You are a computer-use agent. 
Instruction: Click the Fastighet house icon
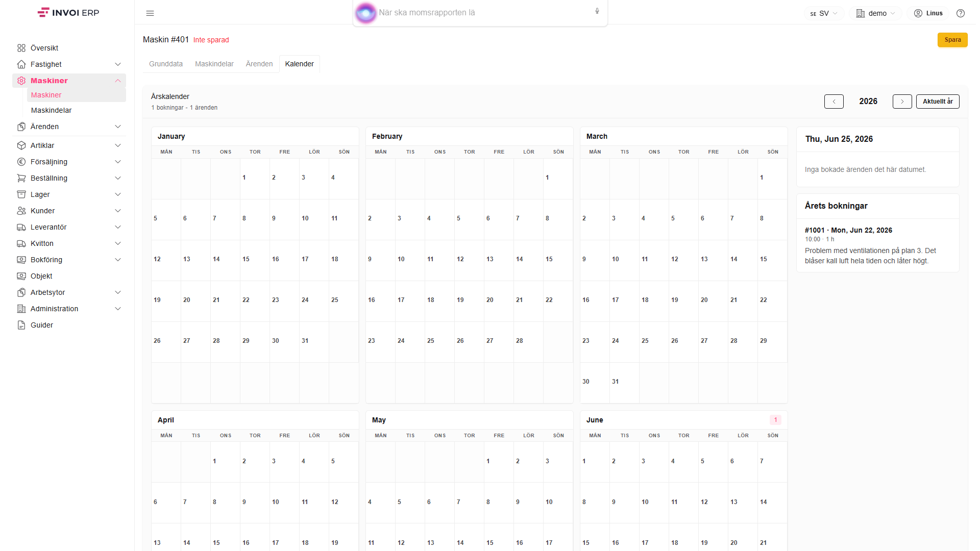click(x=21, y=64)
